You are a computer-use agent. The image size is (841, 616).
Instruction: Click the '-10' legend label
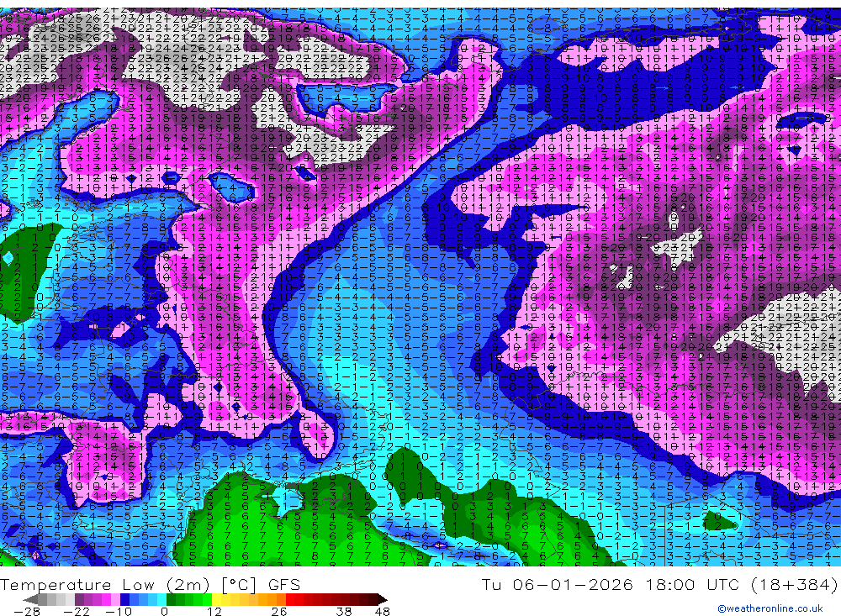119,611
